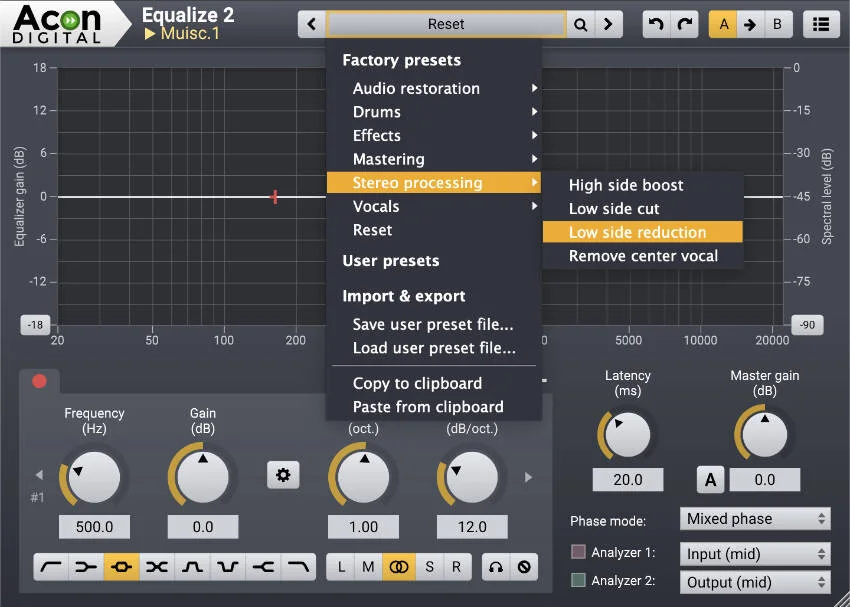Toggle automatic master gain A button
The height and width of the screenshot is (607, 850).
click(710, 480)
